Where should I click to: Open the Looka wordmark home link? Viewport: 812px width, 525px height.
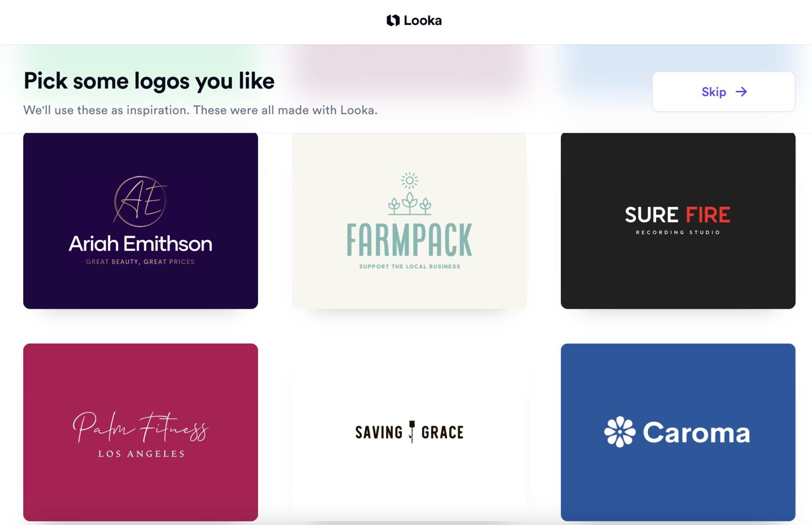pos(422,20)
